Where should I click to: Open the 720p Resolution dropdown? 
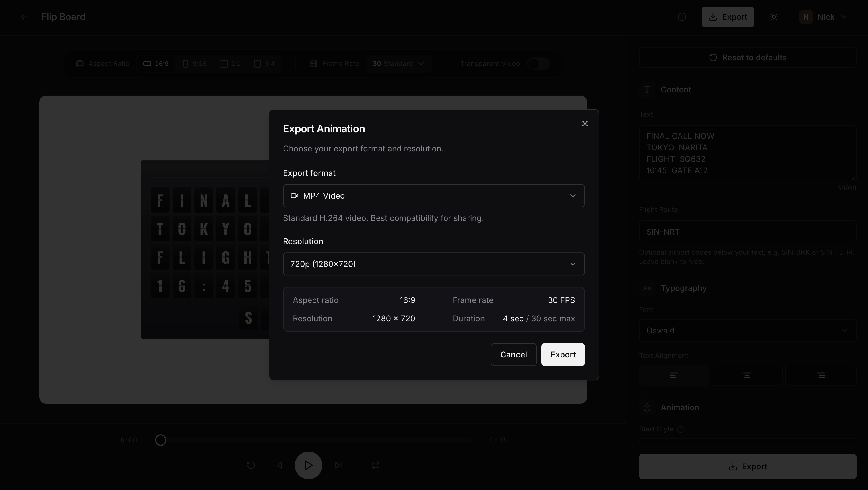[434, 264]
